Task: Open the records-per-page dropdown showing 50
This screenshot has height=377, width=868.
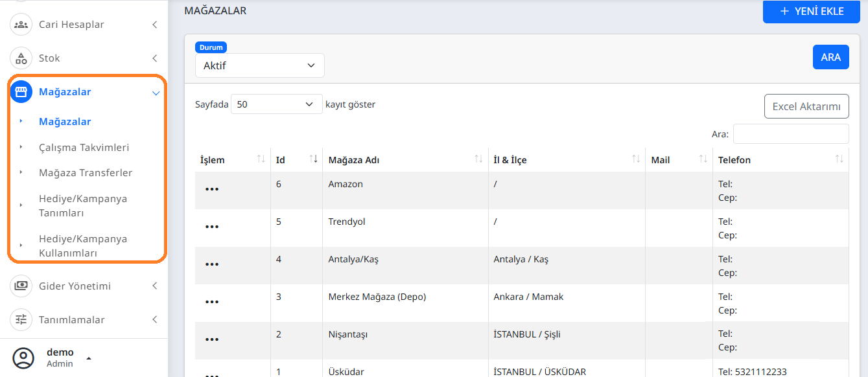Action: click(x=276, y=104)
